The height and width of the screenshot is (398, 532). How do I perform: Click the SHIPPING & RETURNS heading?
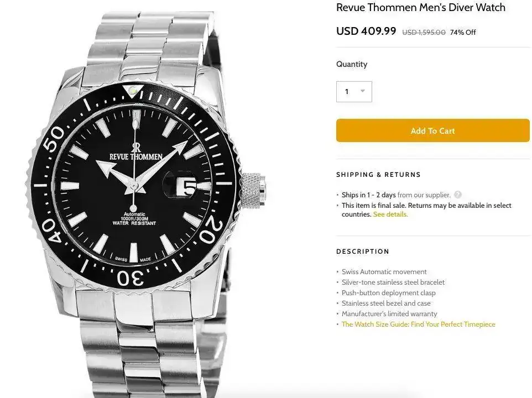click(x=378, y=175)
